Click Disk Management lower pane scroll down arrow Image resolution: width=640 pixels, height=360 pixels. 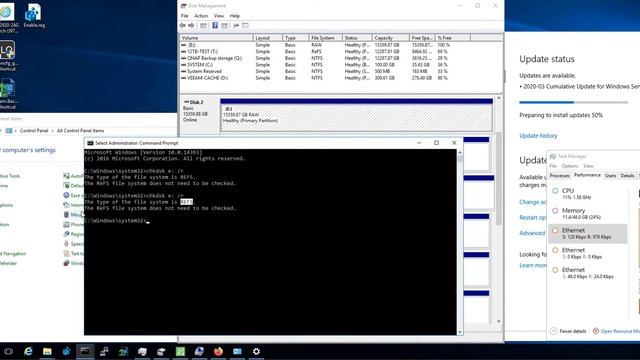coord(499,322)
